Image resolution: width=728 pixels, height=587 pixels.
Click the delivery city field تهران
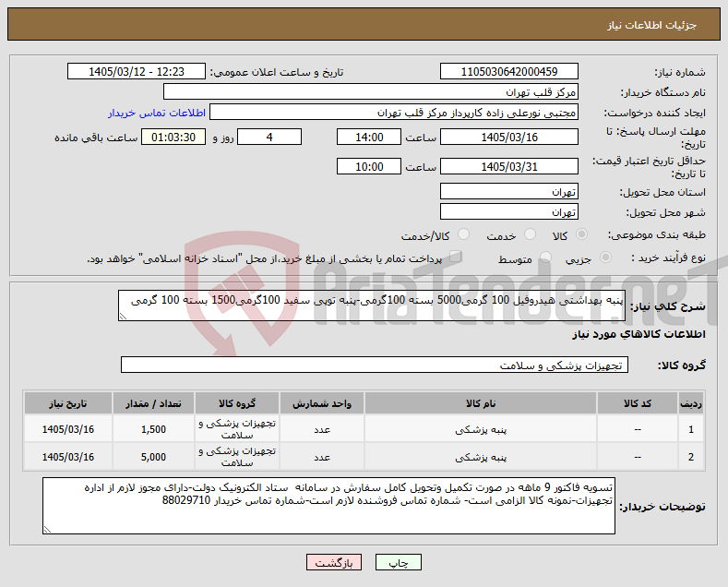[x=508, y=211]
